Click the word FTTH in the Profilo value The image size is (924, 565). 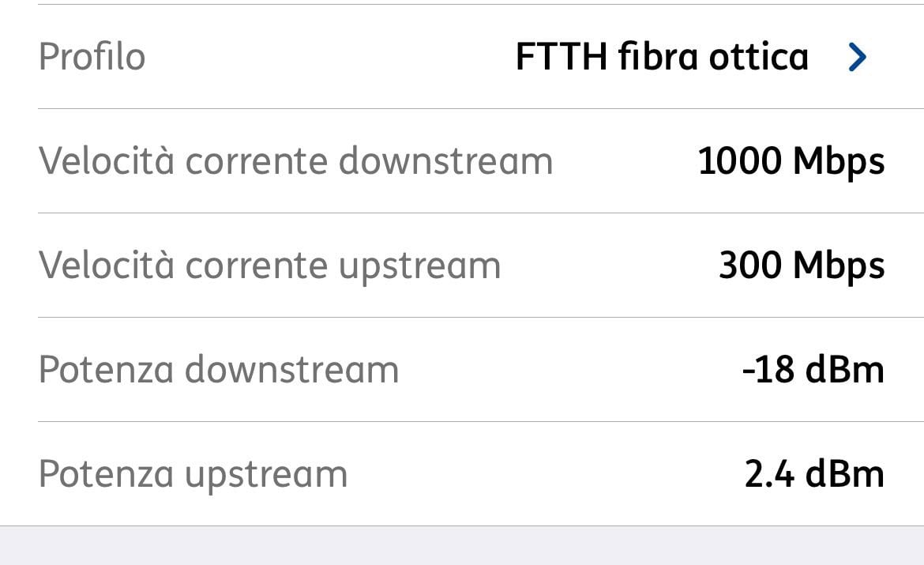562,57
